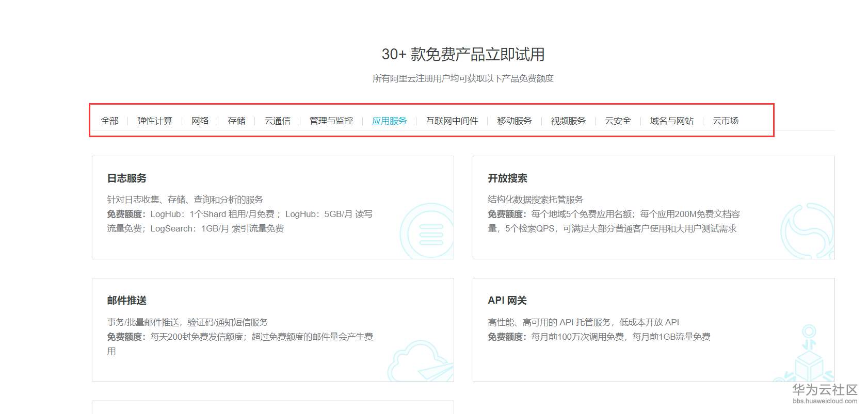Open the 互联网中间件 tab
The width and height of the screenshot is (868, 414).
pyautogui.click(x=452, y=121)
